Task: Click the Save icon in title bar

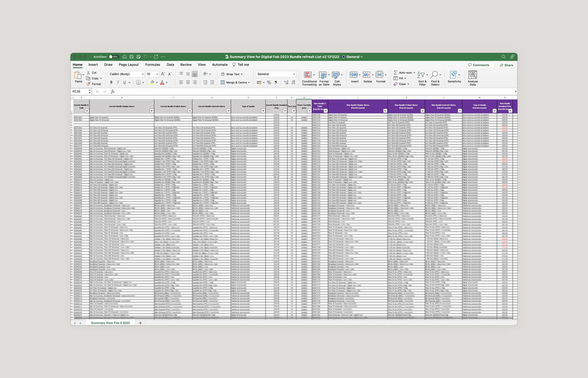Action: [131, 57]
